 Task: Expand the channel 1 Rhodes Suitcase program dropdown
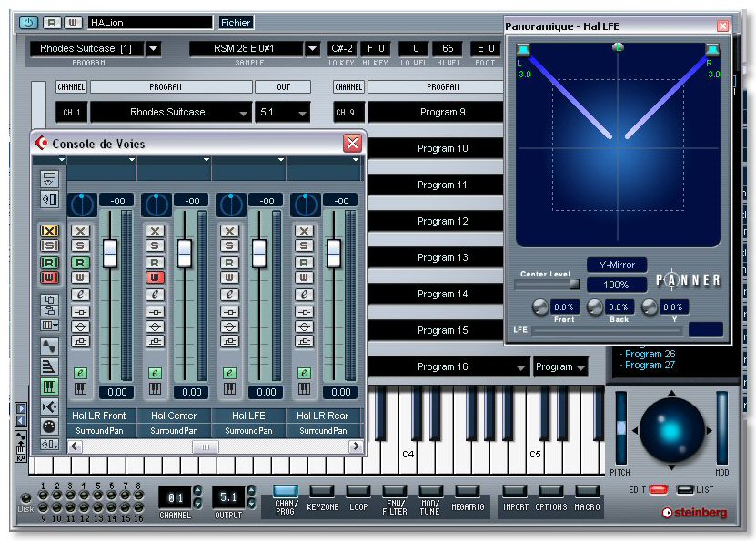tap(243, 114)
